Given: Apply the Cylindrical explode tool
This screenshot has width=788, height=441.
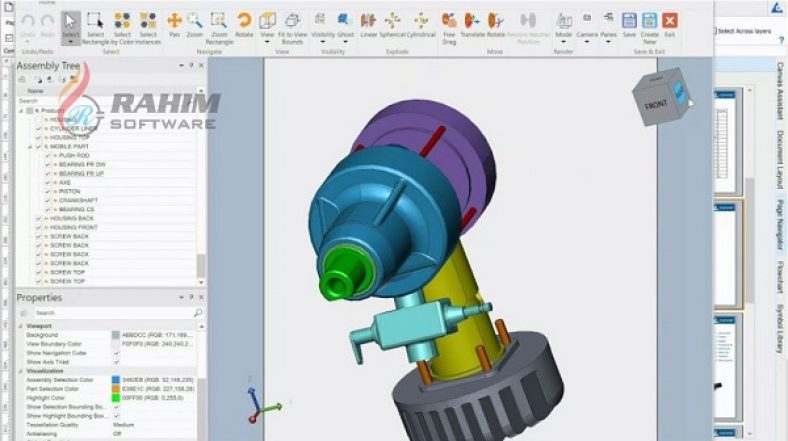Looking at the screenshot, I should coord(421,25).
